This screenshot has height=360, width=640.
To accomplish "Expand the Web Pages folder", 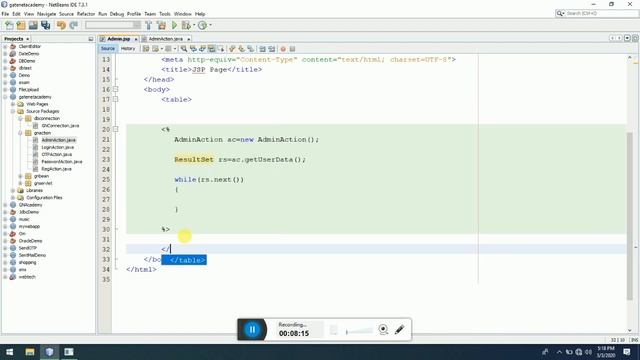I will tap(13, 104).
